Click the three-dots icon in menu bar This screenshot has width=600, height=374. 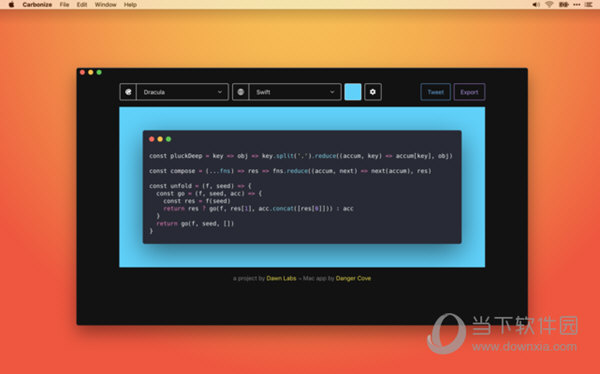tap(576, 5)
